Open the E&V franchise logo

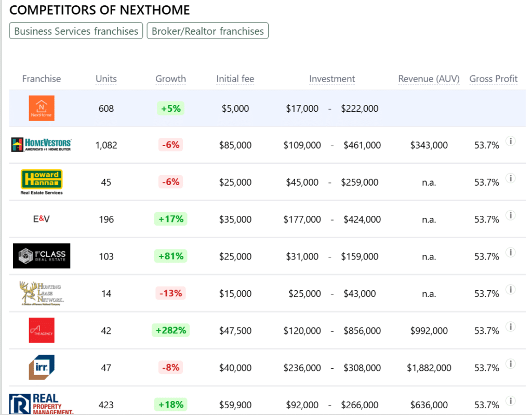coord(42,219)
